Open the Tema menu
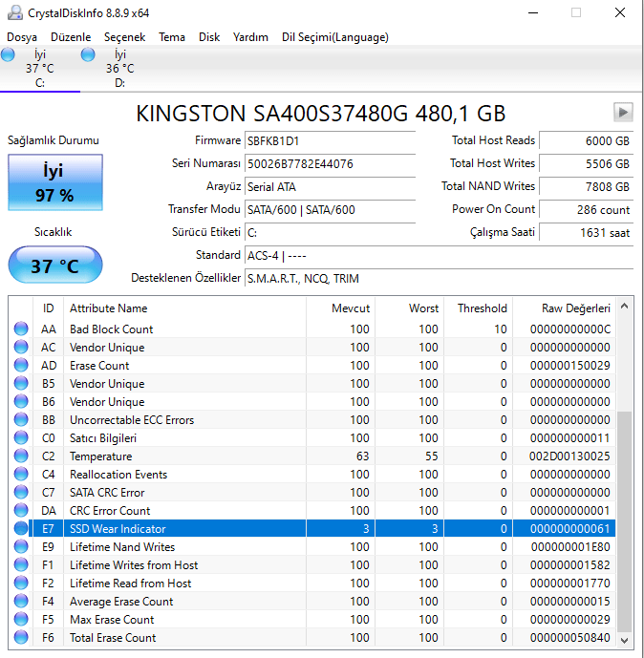Viewport: 644px width, 658px height. pyautogui.click(x=172, y=37)
